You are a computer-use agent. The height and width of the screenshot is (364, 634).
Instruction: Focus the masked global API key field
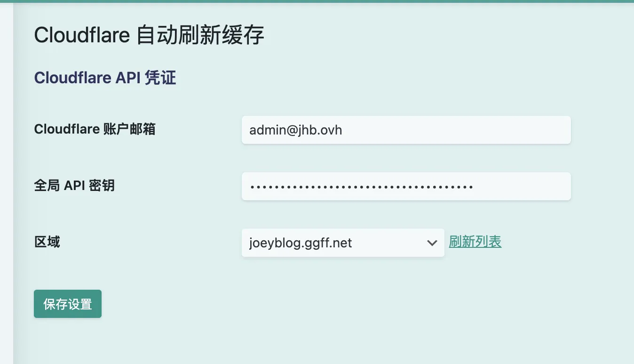406,186
